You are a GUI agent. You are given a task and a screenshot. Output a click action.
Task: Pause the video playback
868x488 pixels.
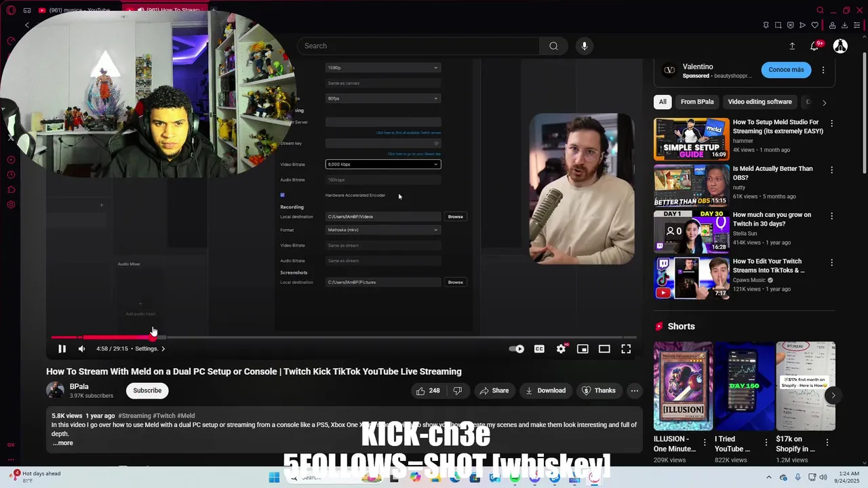coord(62,348)
